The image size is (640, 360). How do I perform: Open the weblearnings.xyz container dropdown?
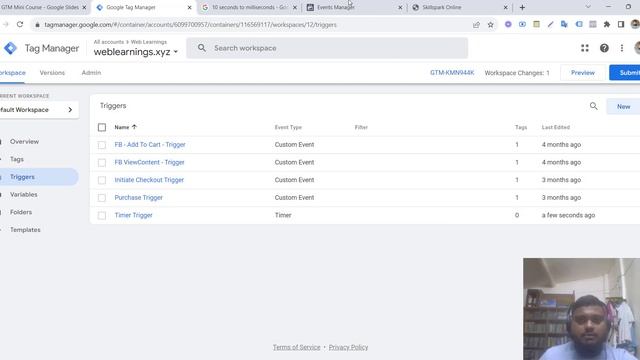click(x=136, y=52)
